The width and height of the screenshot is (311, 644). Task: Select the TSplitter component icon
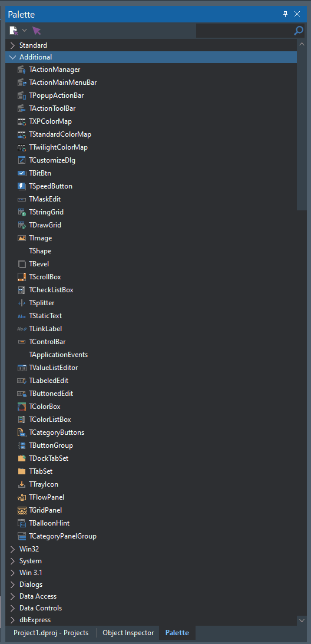22,303
